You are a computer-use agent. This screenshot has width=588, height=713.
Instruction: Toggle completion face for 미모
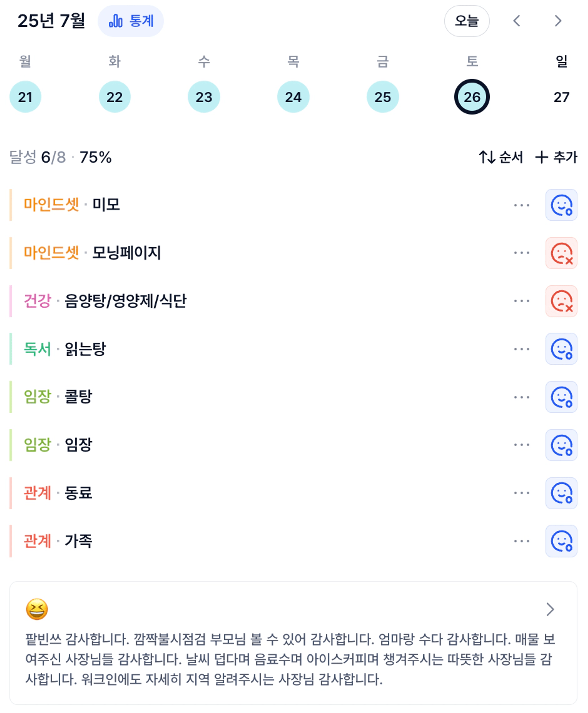point(561,205)
